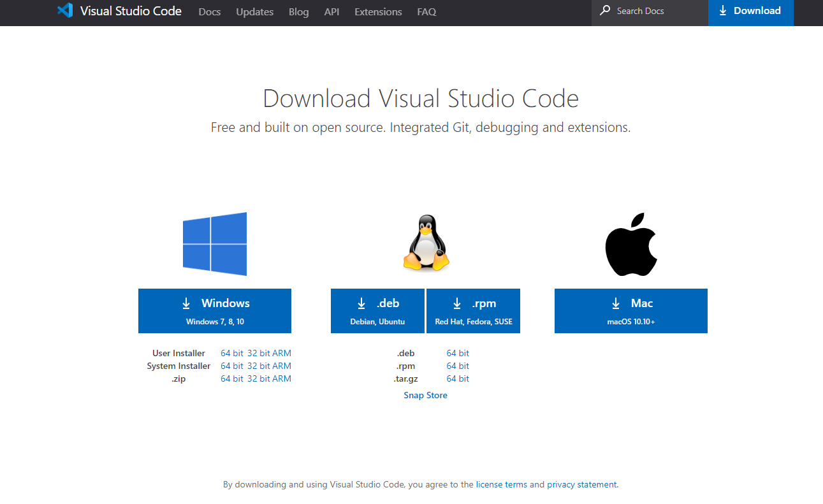Click the Windows logo image
This screenshot has width=823, height=504.
coord(215,244)
